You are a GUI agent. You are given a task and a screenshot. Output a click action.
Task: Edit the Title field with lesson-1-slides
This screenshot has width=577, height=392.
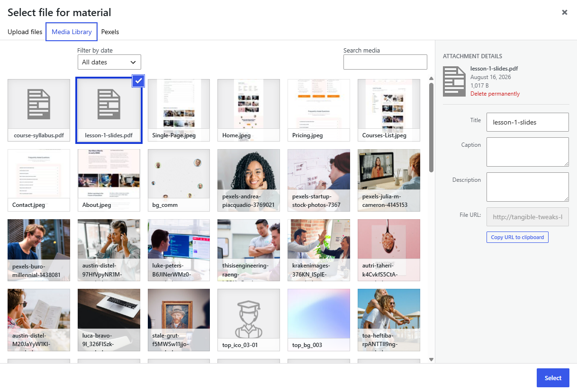pyautogui.click(x=527, y=122)
